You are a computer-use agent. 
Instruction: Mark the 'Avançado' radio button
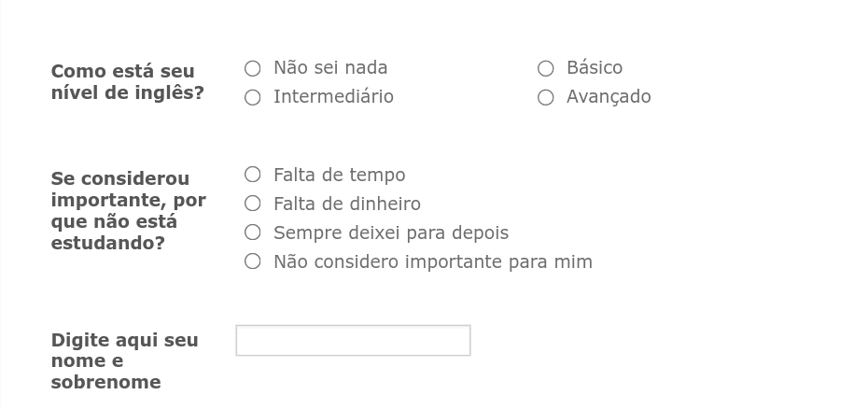(546, 97)
